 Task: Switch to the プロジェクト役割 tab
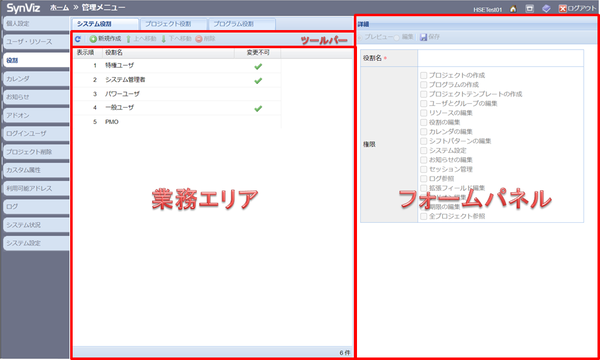pyautogui.click(x=173, y=24)
